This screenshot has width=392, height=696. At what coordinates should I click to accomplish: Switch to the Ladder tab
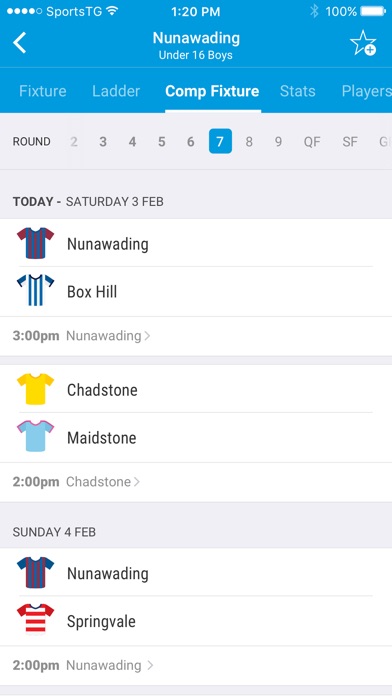[116, 91]
